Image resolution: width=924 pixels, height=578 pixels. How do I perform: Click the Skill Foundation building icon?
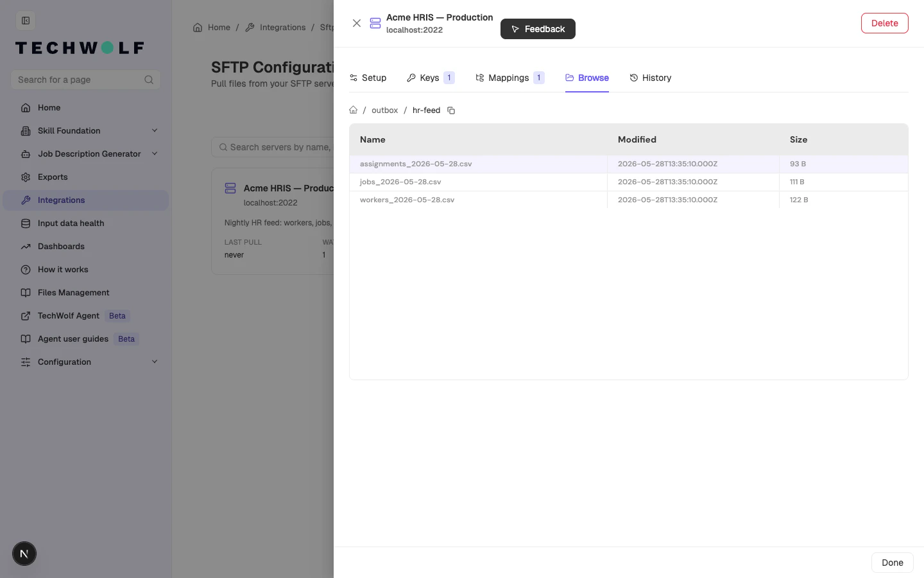point(26,131)
